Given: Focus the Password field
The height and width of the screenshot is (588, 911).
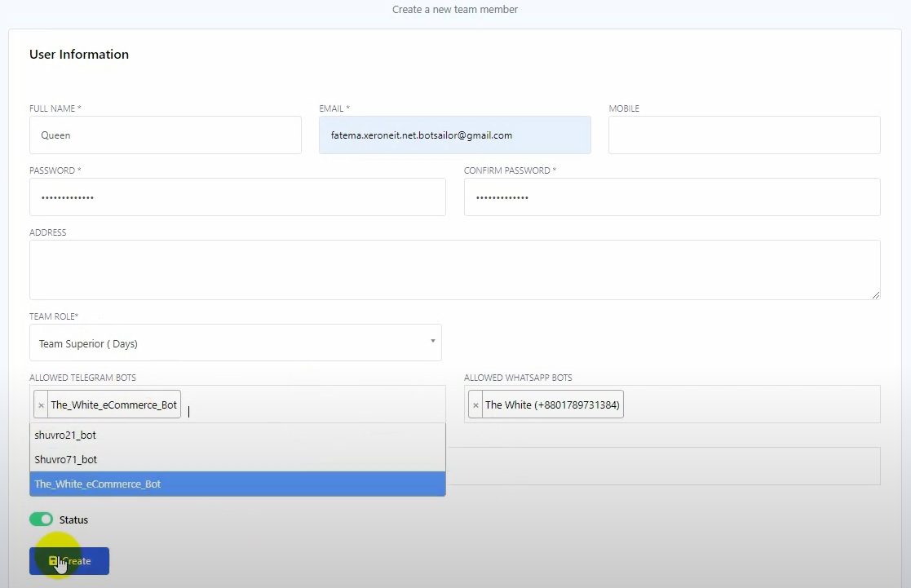Looking at the screenshot, I should pyautogui.click(x=237, y=197).
